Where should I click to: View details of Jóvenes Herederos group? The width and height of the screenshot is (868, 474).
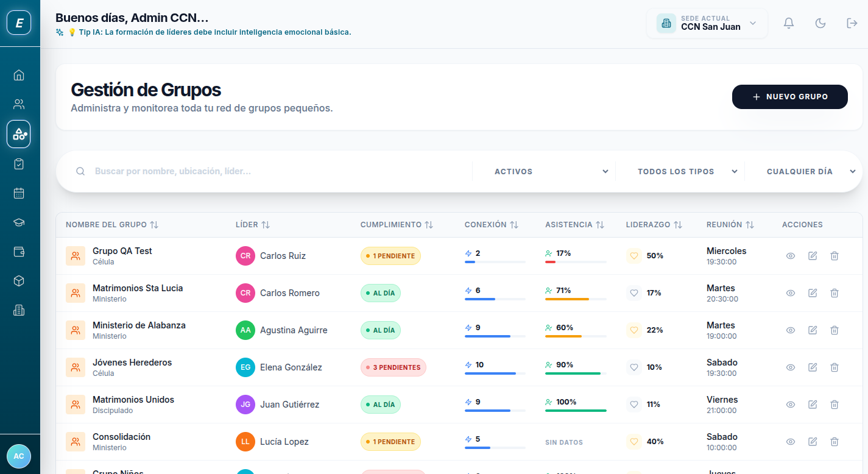tap(791, 367)
